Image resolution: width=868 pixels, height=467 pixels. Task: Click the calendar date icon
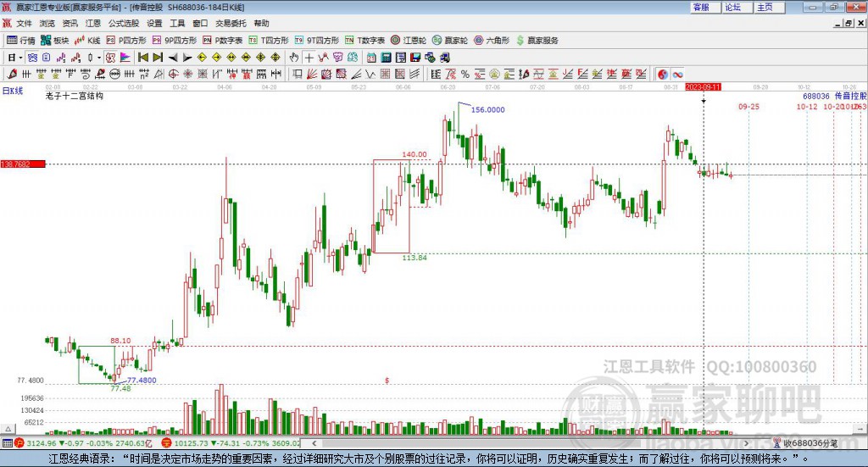[x=371, y=58]
